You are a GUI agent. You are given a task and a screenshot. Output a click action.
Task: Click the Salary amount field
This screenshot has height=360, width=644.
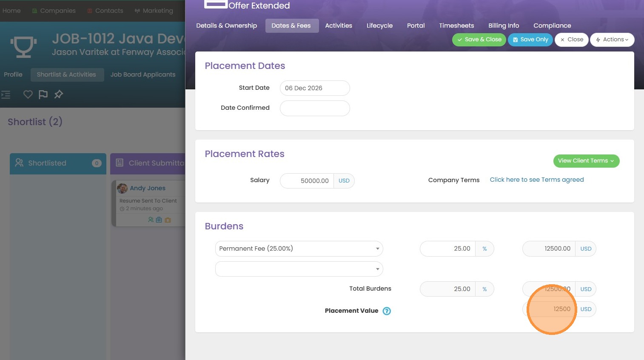[307, 181]
